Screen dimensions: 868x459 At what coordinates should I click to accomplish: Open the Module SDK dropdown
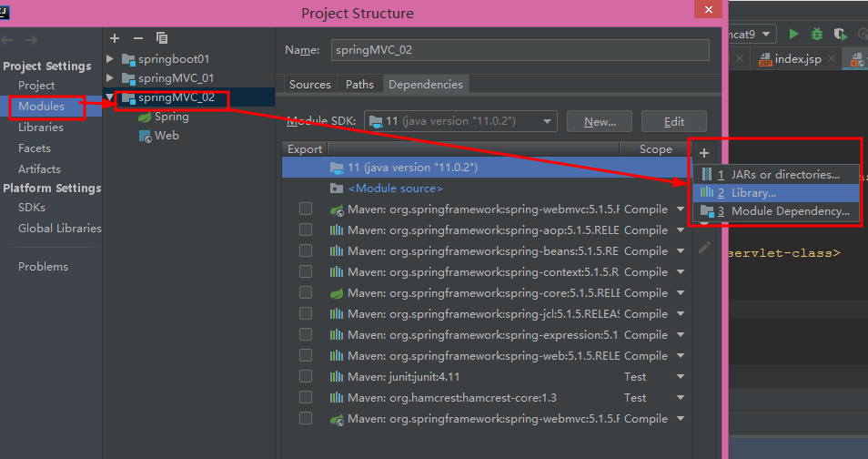pyautogui.click(x=460, y=121)
